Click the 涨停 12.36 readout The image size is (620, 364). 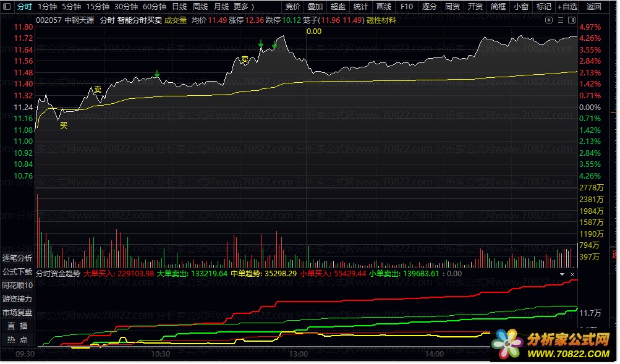pos(246,20)
